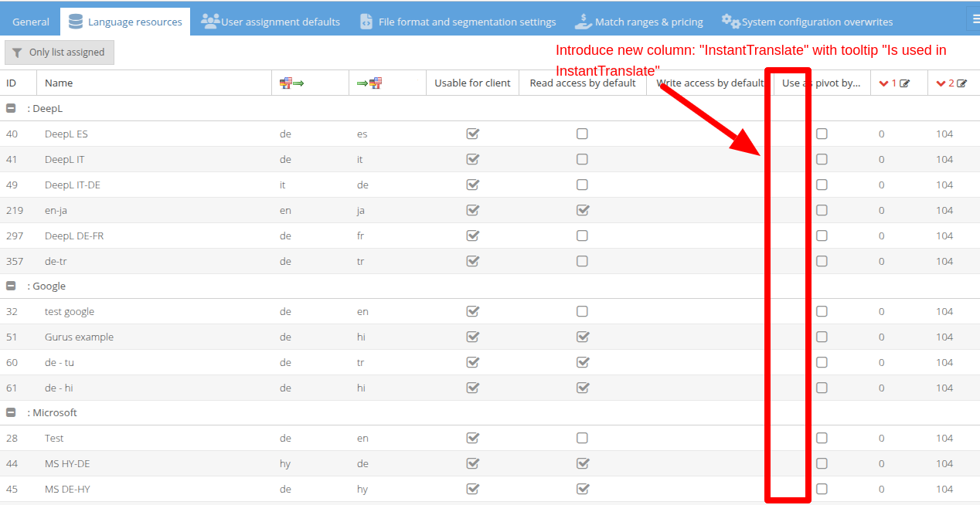Collapse the DeepL group
The image size is (980, 505).
(12, 109)
